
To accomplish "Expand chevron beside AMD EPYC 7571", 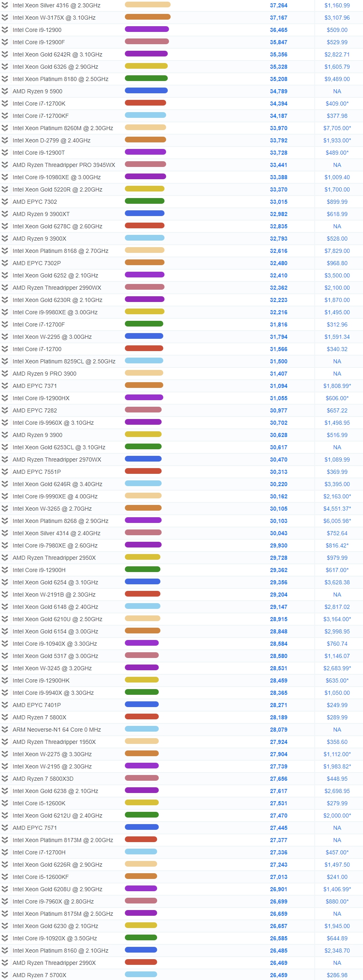I will click(x=5, y=828).
